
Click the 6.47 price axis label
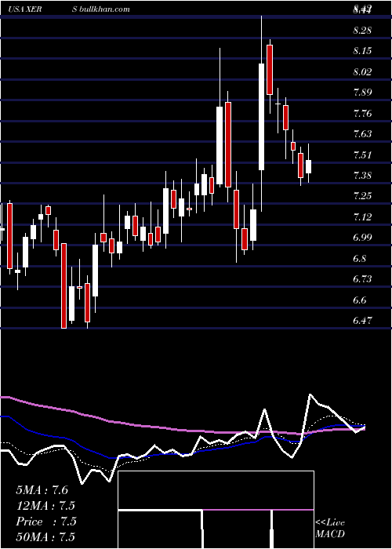click(362, 320)
